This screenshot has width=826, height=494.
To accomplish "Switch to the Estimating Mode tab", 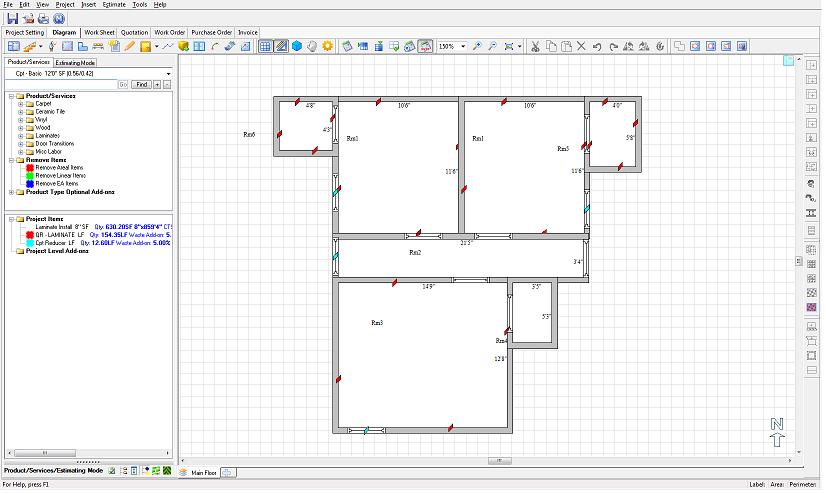I will [76, 63].
